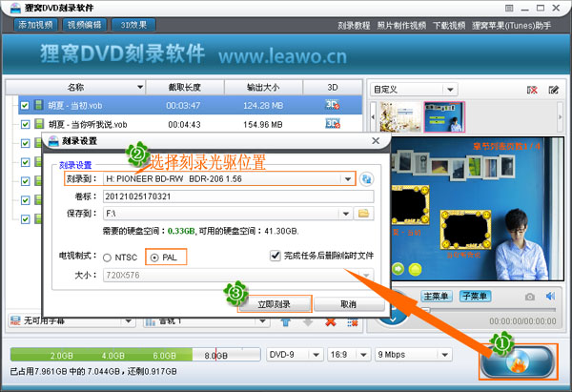Click the preview playback seek slider
The image size is (572, 392).
coord(490,310)
